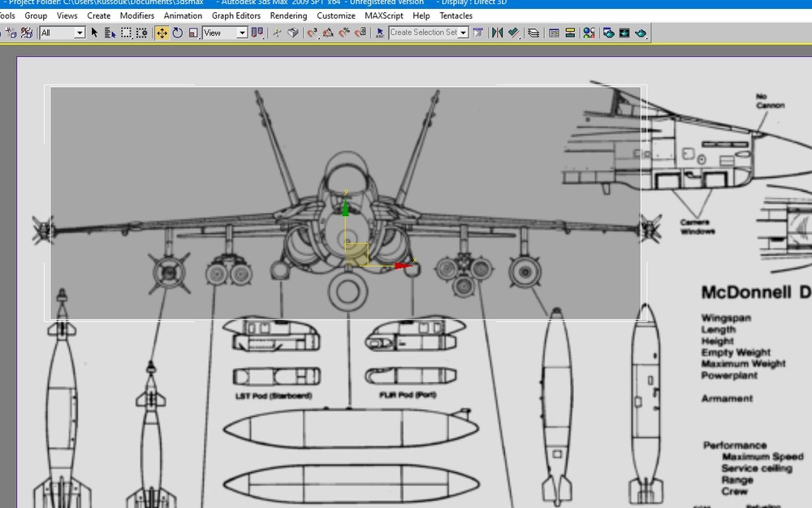The height and width of the screenshot is (508, 812).
Task: Open the Rendered Frame Window
Action: click(624, 33)
